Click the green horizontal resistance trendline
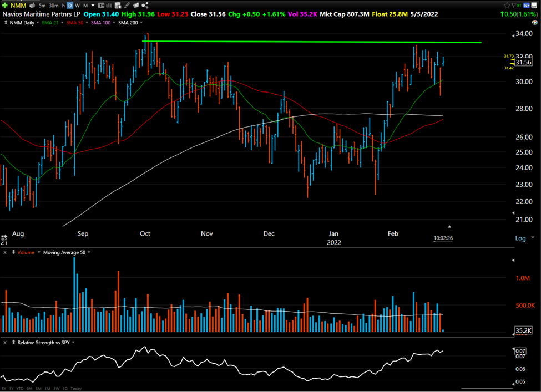Image resolution: width=541 pixels, height=392 pixels. (x=311, y=42)
